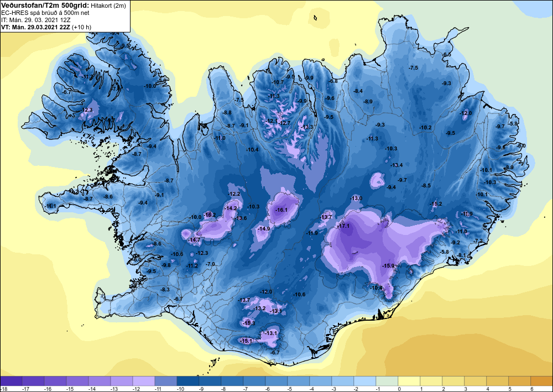The image size is (553, 392).
Task: Click the -7.2 temperature label on the southeast coast
Action: [x=478, y=241]
